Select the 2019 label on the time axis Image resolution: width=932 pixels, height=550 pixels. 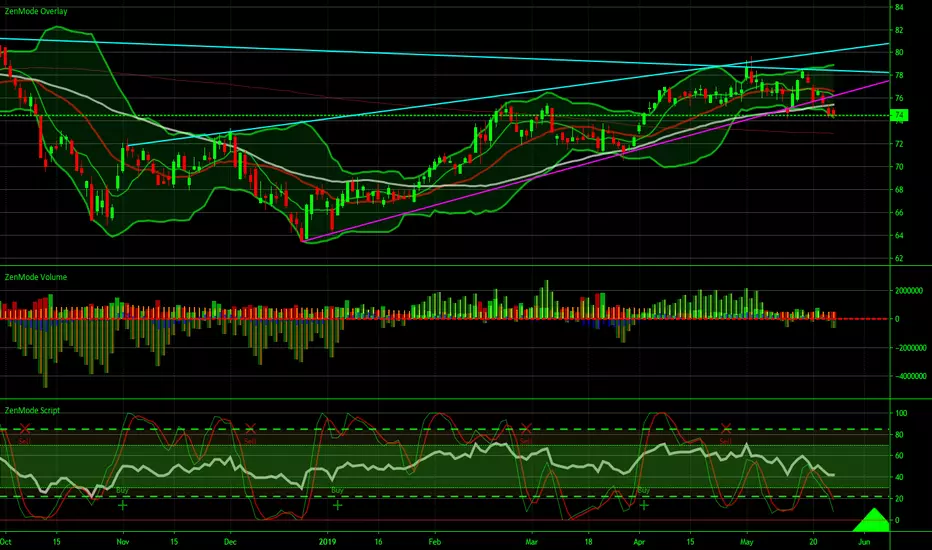click(328, 542)
